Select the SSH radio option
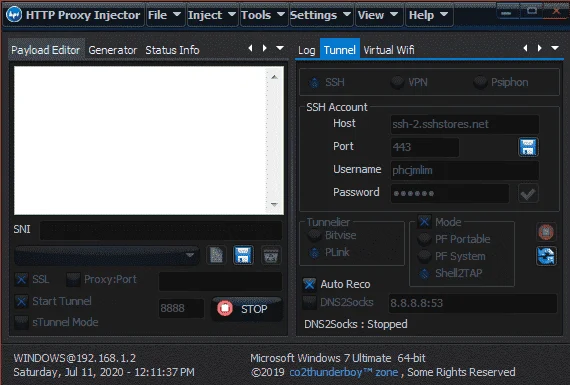 click(x=326, y=83)
